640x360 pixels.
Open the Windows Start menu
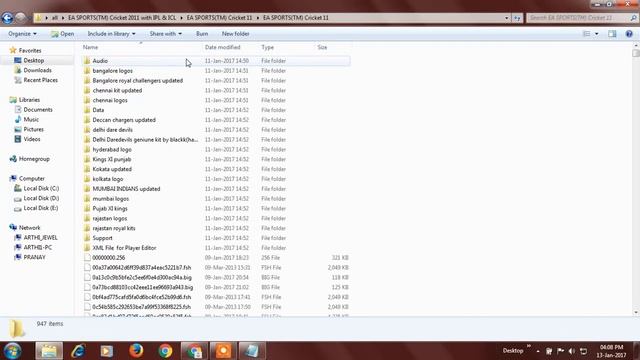coord(12,351)
